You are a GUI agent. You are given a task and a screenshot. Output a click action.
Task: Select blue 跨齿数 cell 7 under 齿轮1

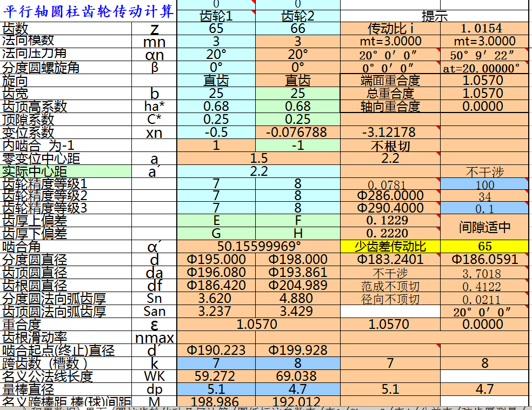click(x=216, y=363)
